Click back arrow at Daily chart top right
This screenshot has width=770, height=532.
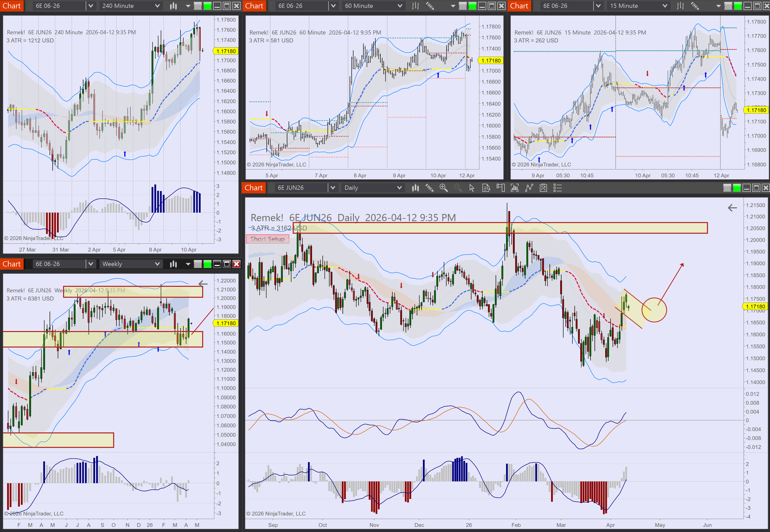point(732,208)
